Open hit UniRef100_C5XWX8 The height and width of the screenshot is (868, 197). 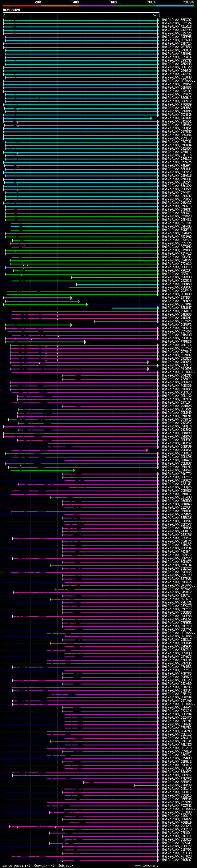click(177, 115)
